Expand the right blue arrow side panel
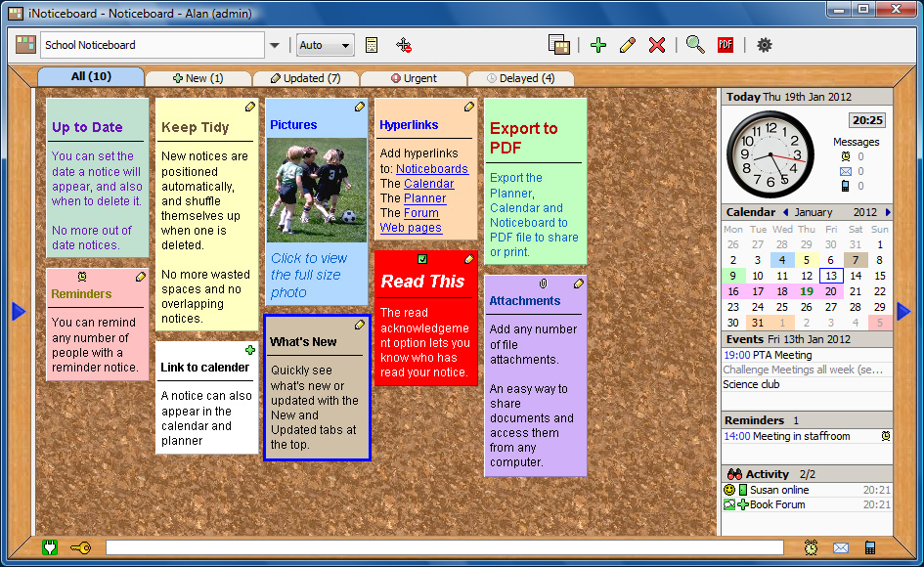 pos(903,311)
